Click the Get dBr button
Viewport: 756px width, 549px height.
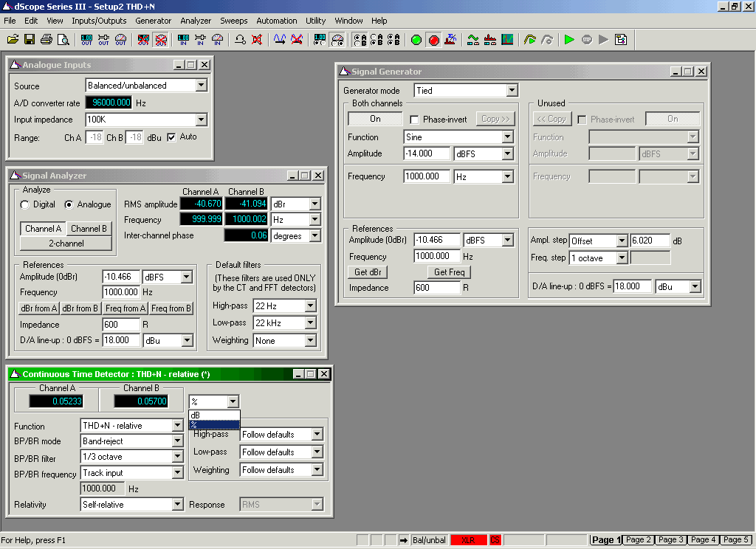point(368,272)
